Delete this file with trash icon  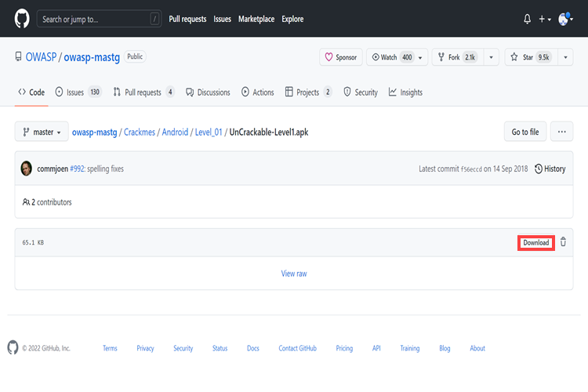coord(563,242)
